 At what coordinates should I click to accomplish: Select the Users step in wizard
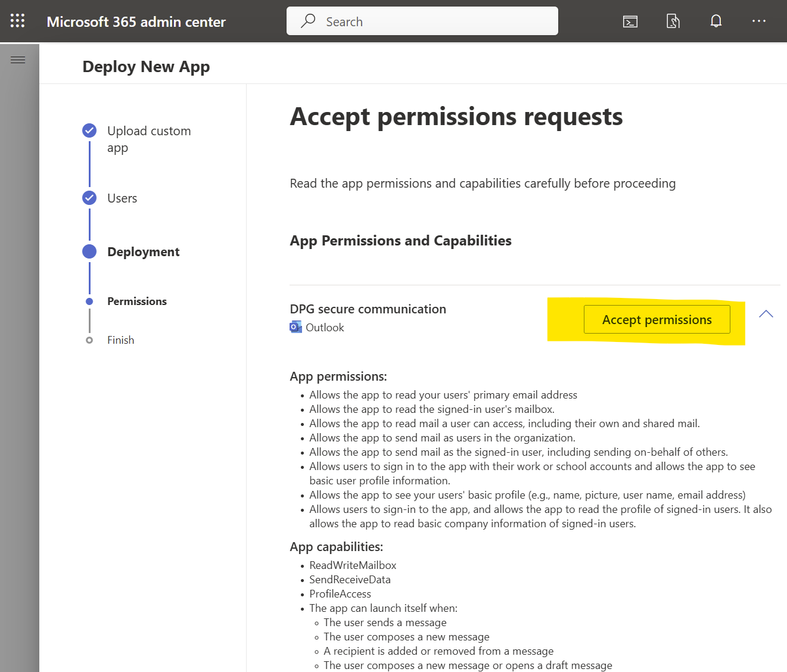click(x=122, y=198)
